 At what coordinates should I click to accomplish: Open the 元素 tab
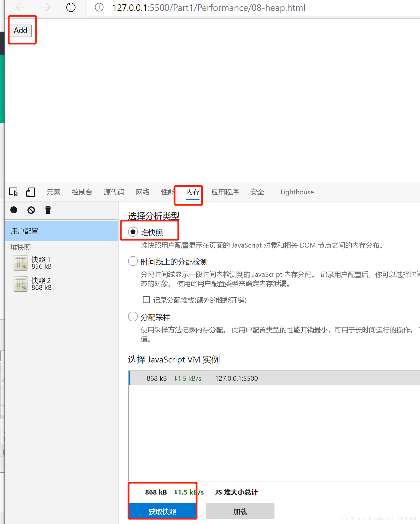click(53, 192)
